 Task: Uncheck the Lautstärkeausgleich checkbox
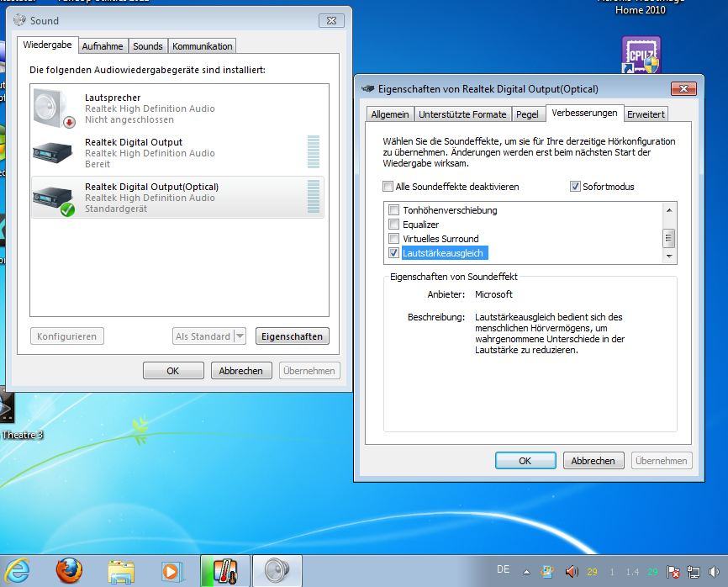tap(393, 252)
